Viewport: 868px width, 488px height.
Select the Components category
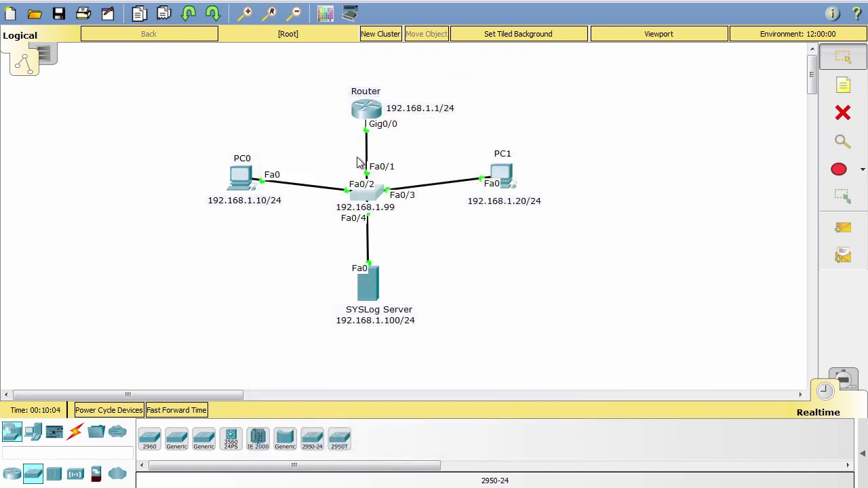(54, 431)
